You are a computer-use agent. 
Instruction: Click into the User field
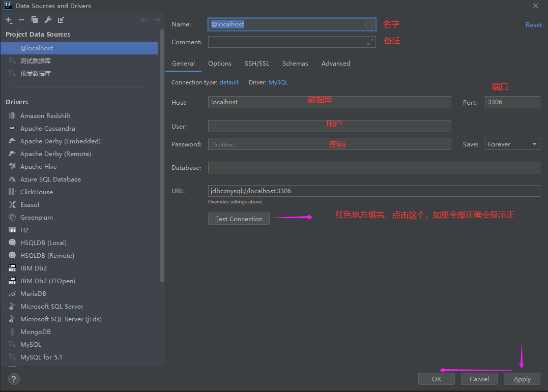click(330, 126)
